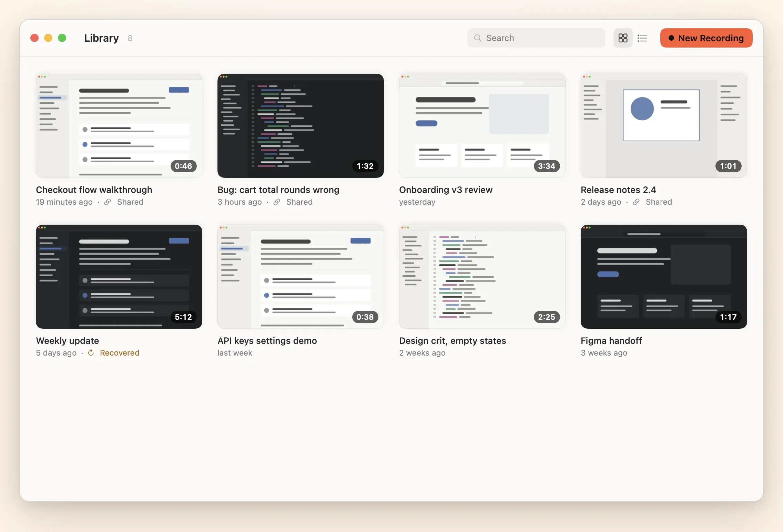This screenshot has width=783, height=532.
Task: Open Bug: cart total rounds wrong thumbnail
Action: click(x=301, y=126)
